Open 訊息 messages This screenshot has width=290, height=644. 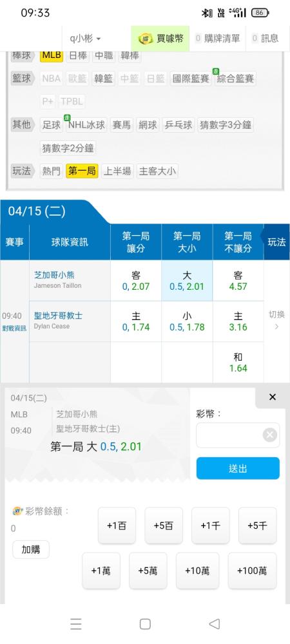[266, 39]
